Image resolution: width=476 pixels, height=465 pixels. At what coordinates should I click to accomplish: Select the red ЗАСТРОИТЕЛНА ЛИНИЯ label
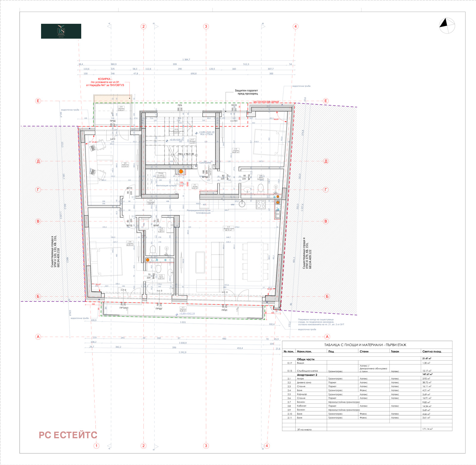pyautogui.click(x=266, y=102)
